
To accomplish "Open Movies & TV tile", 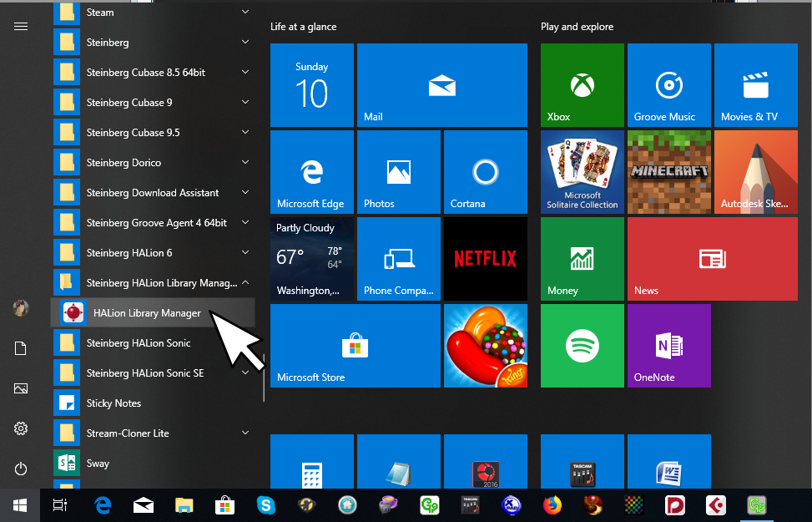I will click(755, 85).
